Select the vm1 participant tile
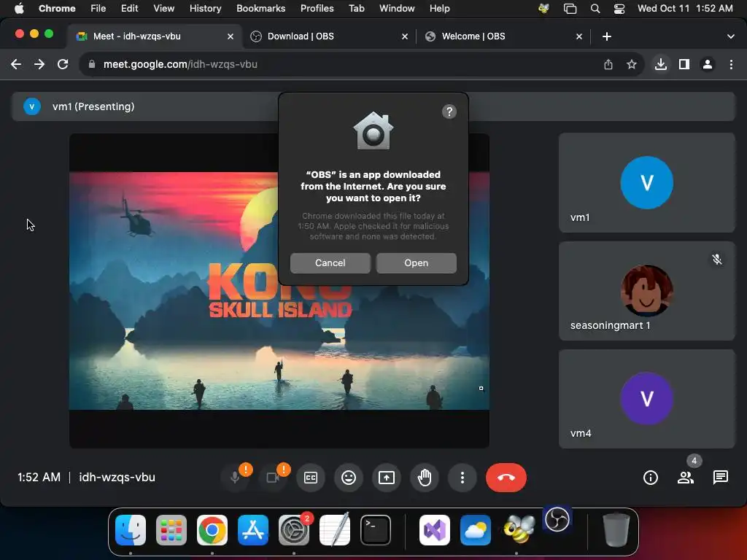 pyautogui.click(x=646, y=183)
